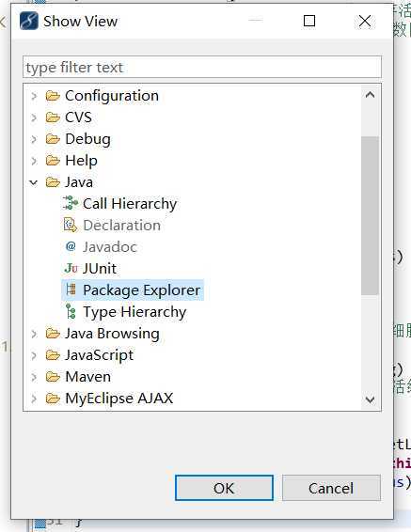Click the scrollbar down arrow
411x532 pixels.
point(370,399)
